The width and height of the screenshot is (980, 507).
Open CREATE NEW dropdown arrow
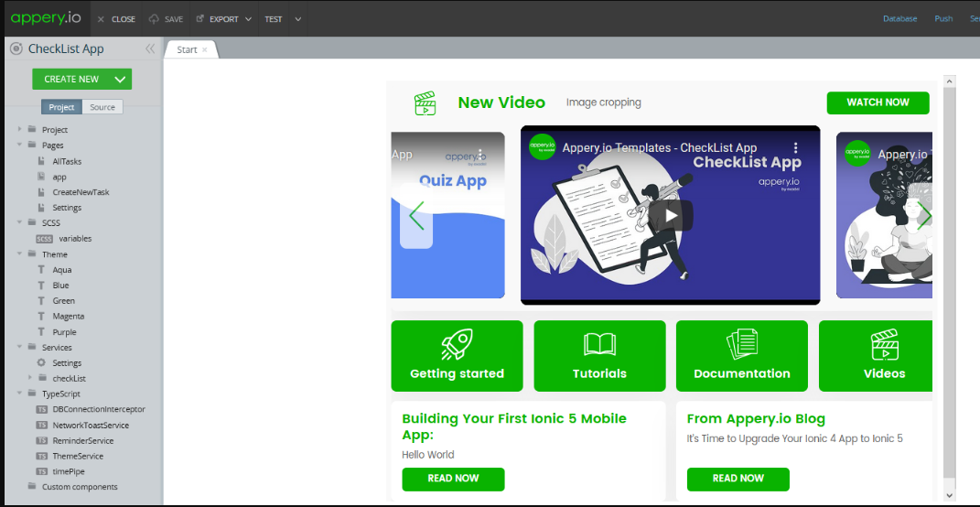(x=121, y=80)
